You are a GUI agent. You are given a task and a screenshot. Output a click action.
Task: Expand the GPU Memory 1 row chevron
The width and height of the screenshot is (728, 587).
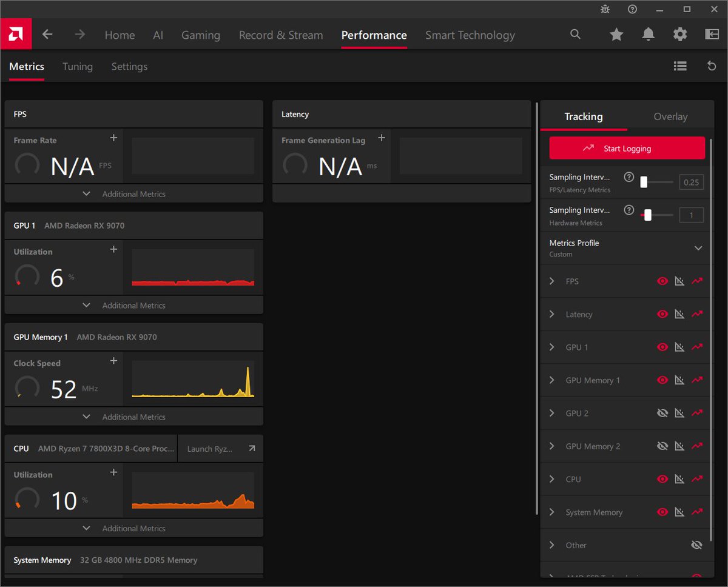tap(551, 380)
